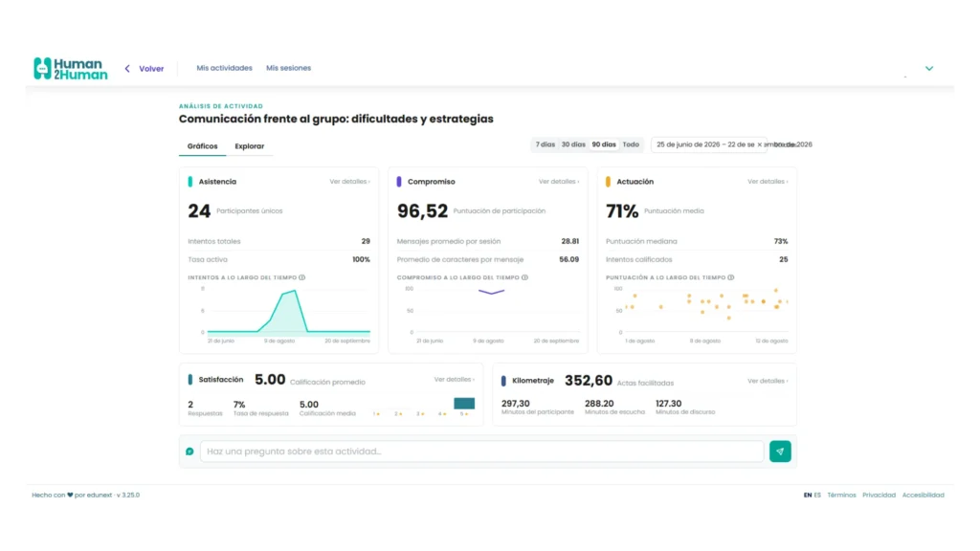Open Ver detalles for Asistencia
The width and height of the screenshot is (980, 551).
[x=349, y=182]
